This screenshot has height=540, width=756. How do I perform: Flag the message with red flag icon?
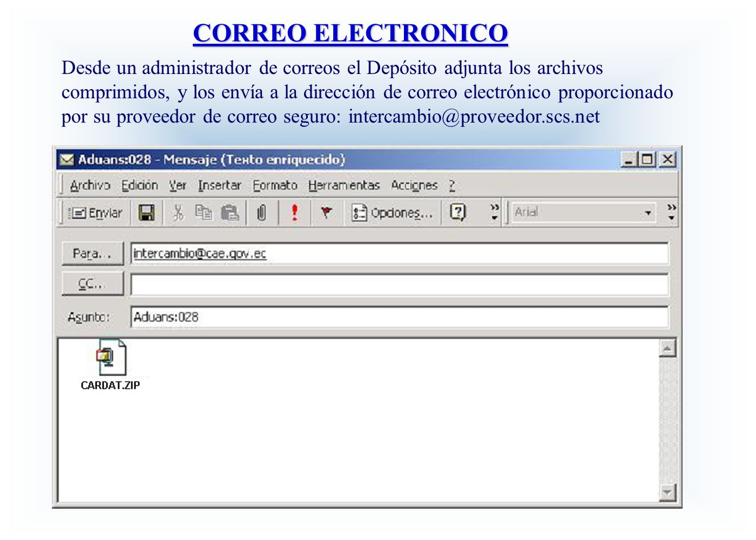click(x=326, y=213)
